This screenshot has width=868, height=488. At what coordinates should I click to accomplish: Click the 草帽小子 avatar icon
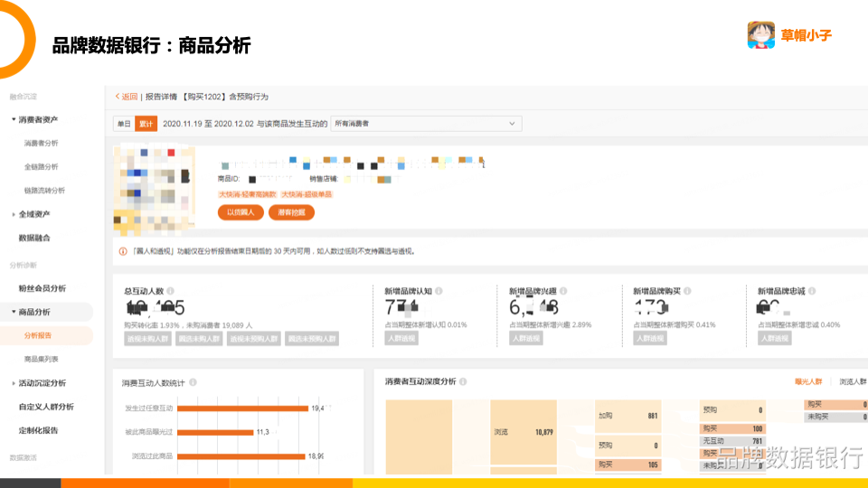761,35
